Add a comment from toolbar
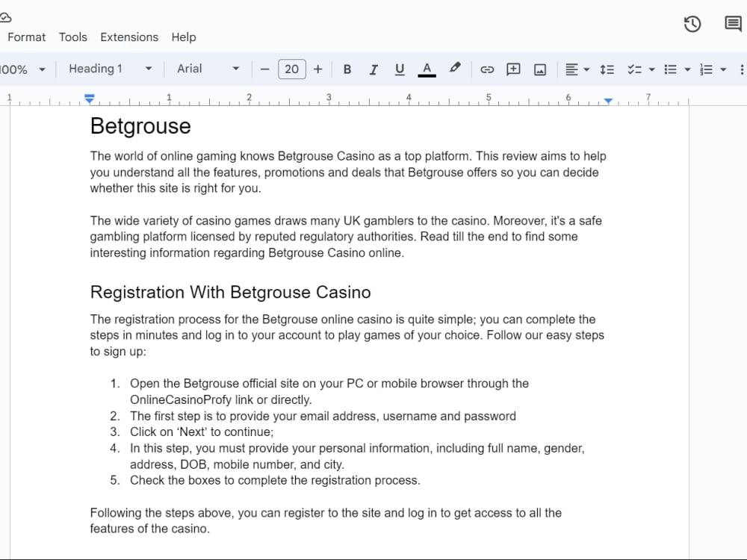 point(513,69)
